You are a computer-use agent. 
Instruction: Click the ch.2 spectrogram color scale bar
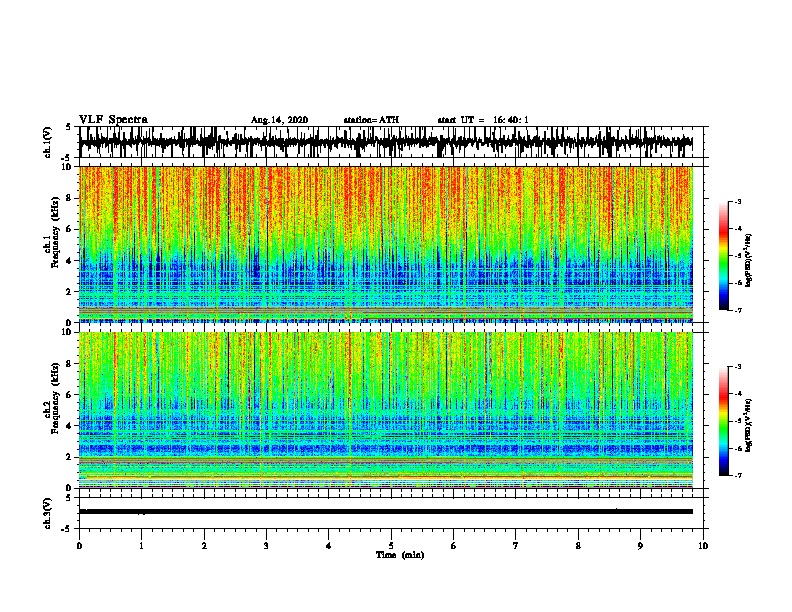click(723, 421)
